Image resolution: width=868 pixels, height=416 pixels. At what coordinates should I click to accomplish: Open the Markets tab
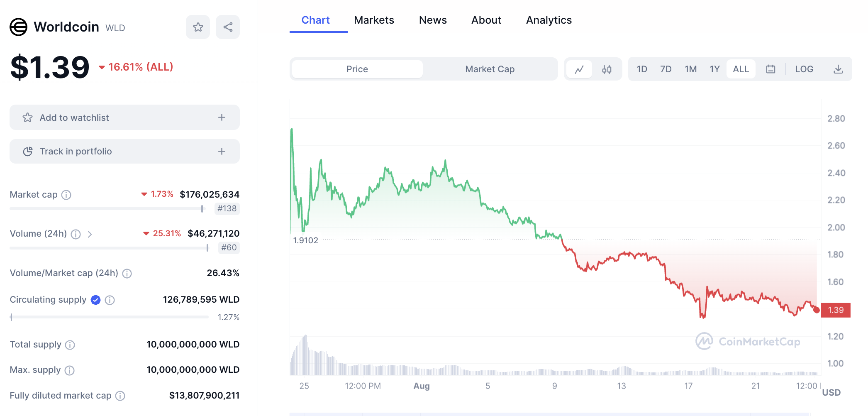point(374,20)
